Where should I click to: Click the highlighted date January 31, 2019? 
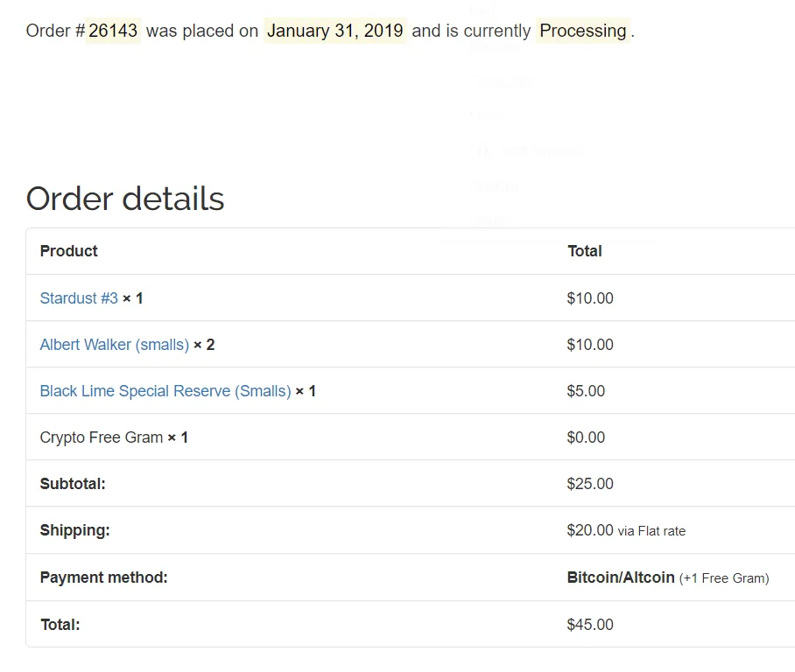pyautogui.click(x=335, y=31)
